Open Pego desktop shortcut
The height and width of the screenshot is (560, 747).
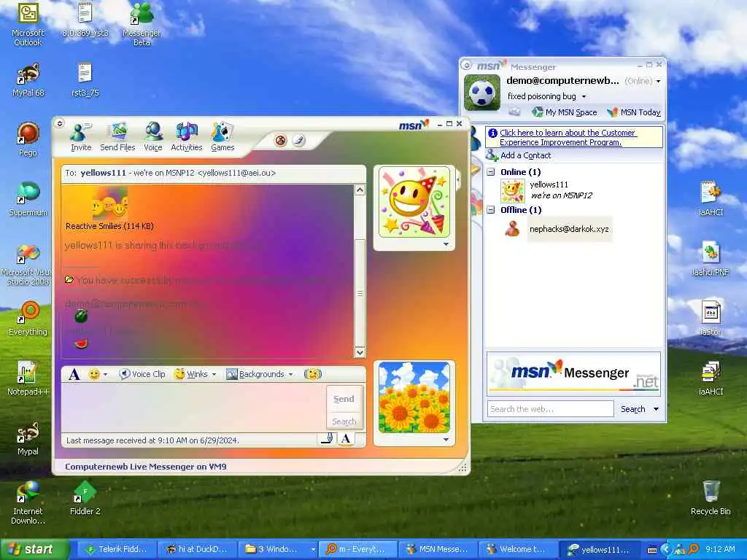point(28,139)
